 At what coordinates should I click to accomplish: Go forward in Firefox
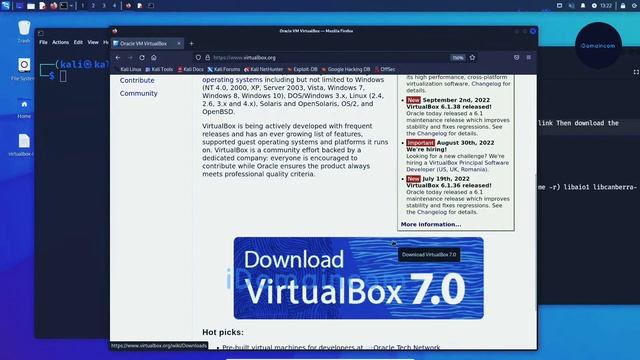pyautogui.click(x=130, y=58)
